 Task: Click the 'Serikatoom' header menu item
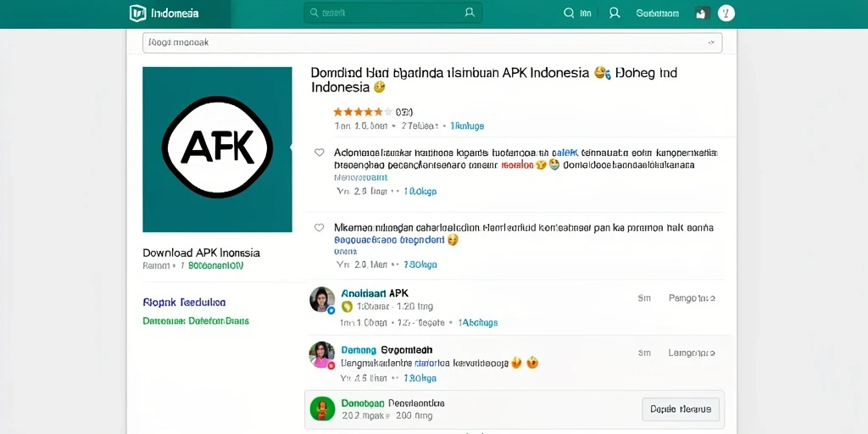click(x=657, y=14)
